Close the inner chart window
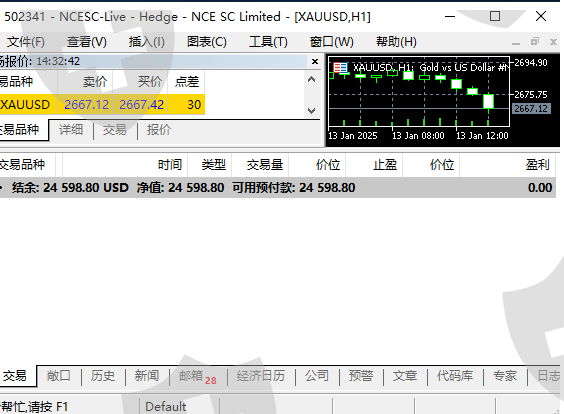 pos(554,42)
